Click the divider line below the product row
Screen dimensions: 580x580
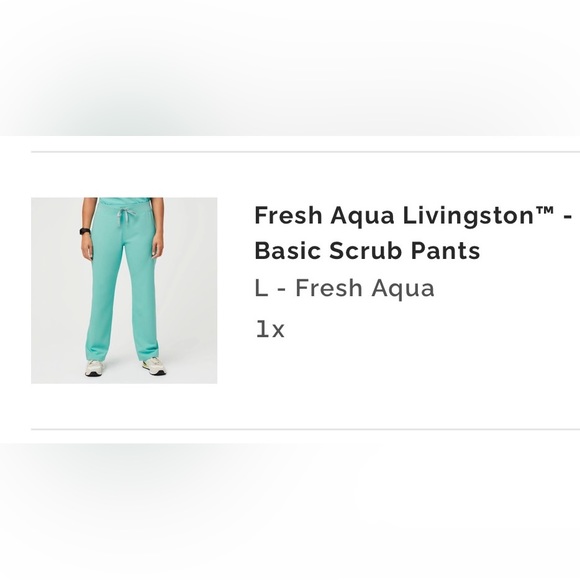(x=306, y=429)
